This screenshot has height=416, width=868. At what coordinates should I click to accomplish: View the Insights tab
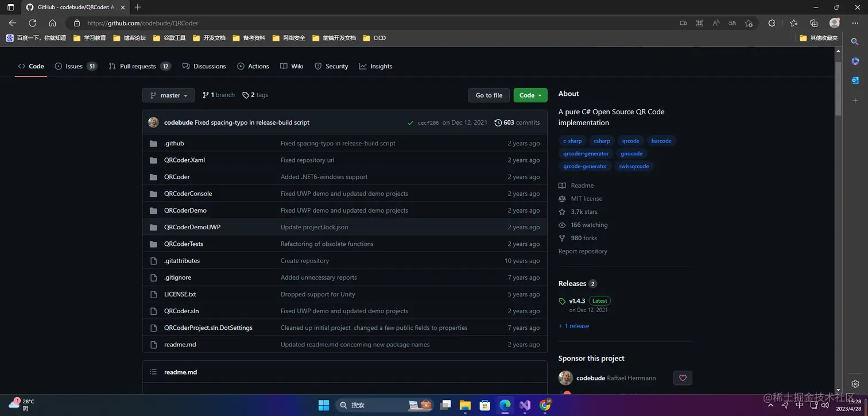[x=376, y=66]
